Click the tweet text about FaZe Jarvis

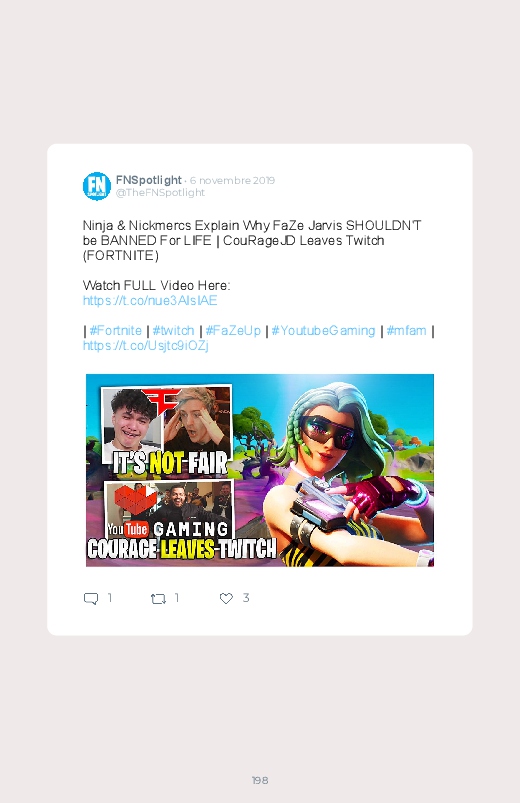(252, 240)
